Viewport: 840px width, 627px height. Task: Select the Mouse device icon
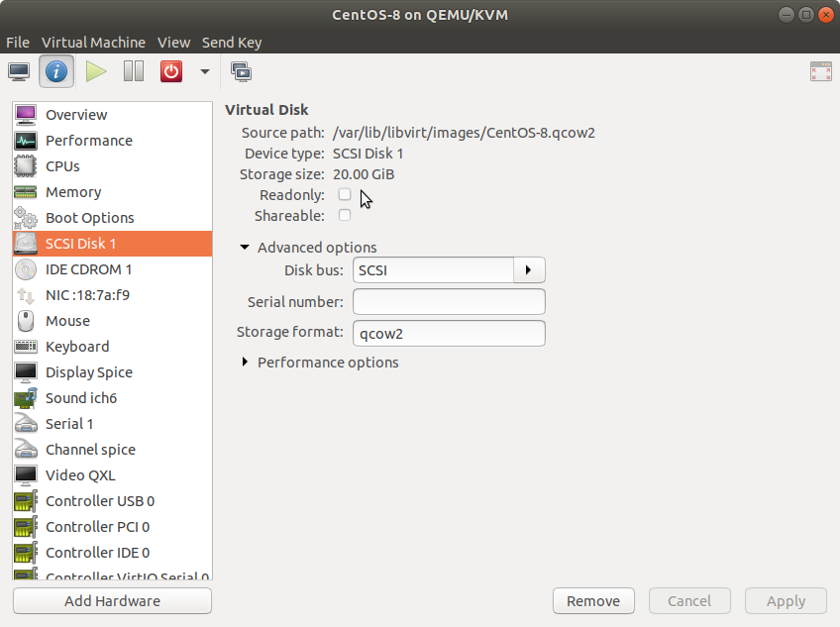[25, 321]
